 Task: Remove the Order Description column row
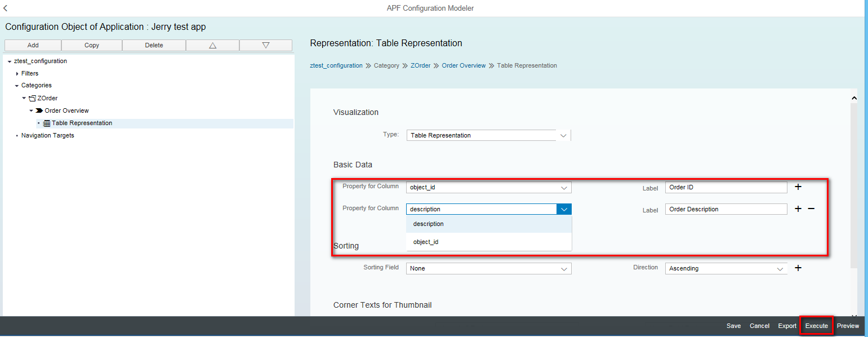tap(811, 209)
